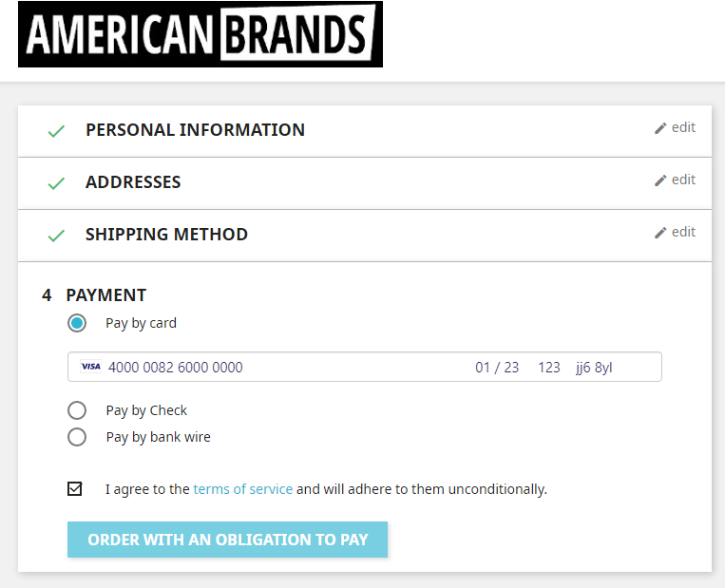
Task: Select the Pay by Check option
Action: (77, 410)
